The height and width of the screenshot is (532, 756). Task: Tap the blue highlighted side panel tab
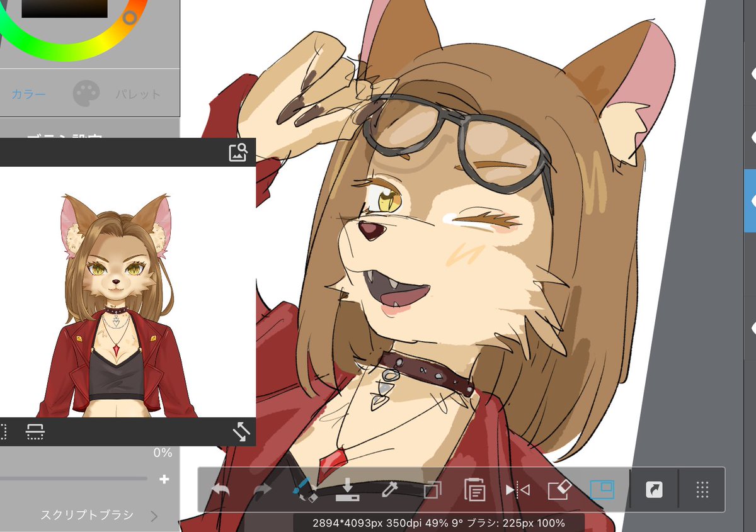(x=750, y=201)
